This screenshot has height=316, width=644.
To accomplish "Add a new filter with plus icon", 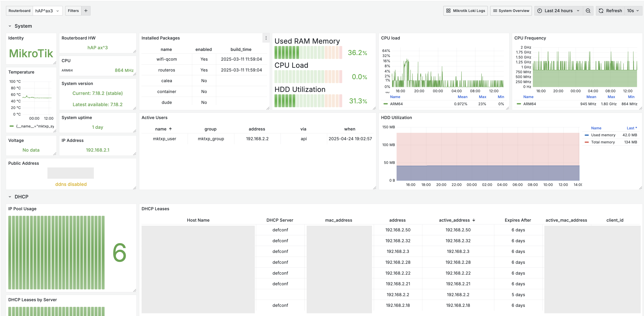I will coord(86,11).
